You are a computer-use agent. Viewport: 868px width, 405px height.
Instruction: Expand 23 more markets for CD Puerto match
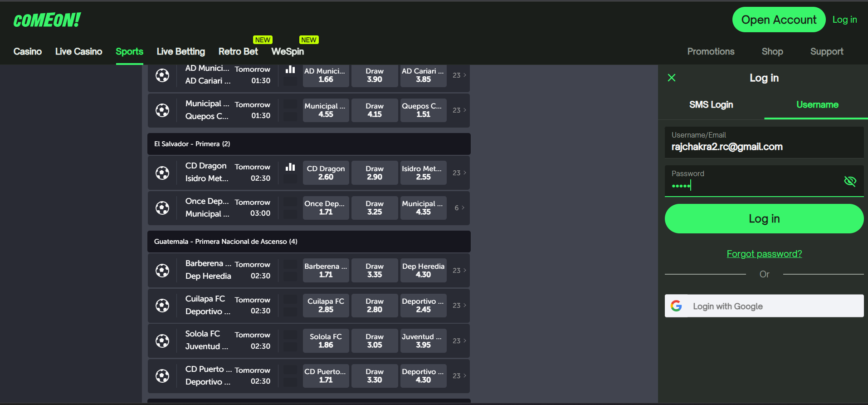point(459,375)
